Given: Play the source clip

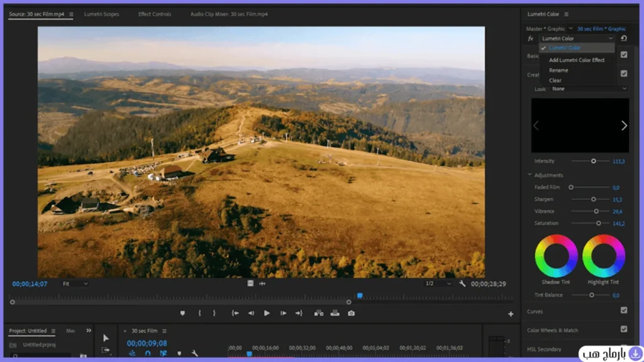Looking at the screenshot, I should [267, 313].
